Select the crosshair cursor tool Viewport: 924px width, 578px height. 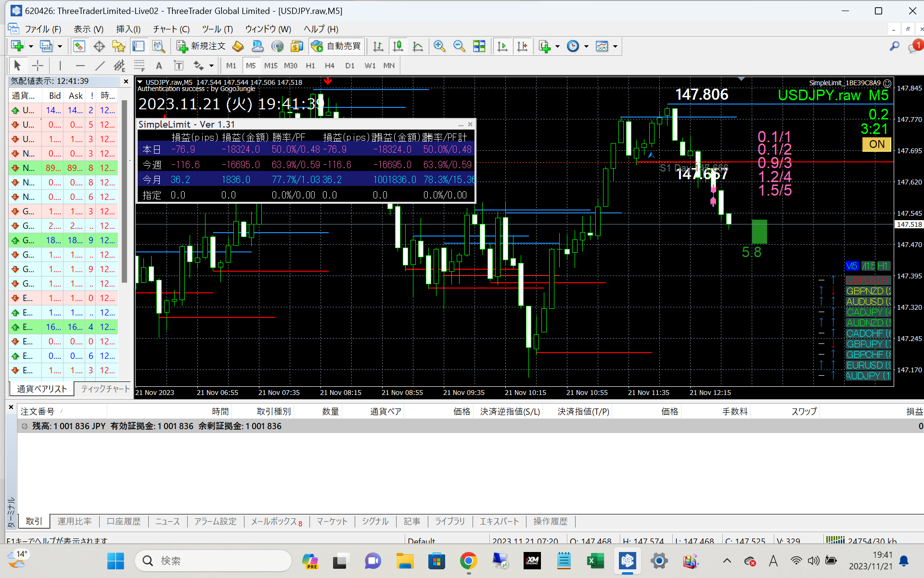[x=38, y=66]
